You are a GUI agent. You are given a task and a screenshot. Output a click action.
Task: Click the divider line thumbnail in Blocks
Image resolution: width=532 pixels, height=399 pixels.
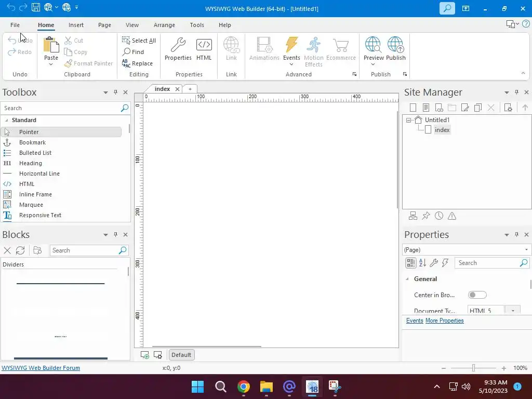[60, 283]
